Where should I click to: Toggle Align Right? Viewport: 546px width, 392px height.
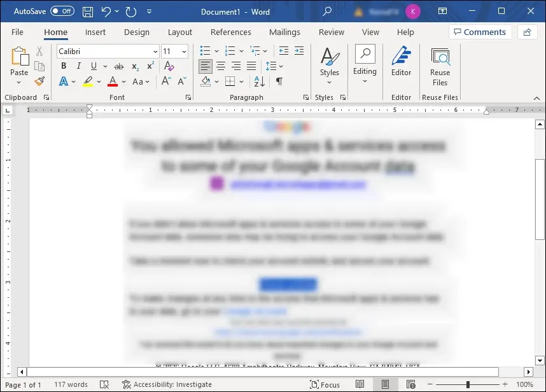click(235, 66)
